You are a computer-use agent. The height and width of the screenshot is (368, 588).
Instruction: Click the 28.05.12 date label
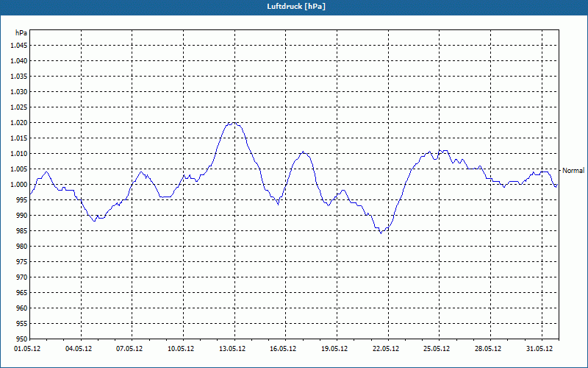[x=488, y=349]
